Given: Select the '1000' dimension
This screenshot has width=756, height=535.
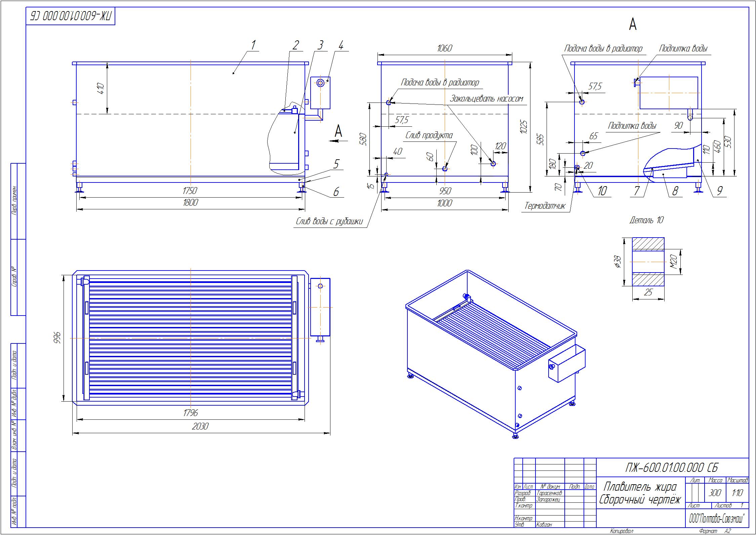Looking at the screenshot, I should pos(444,203).
